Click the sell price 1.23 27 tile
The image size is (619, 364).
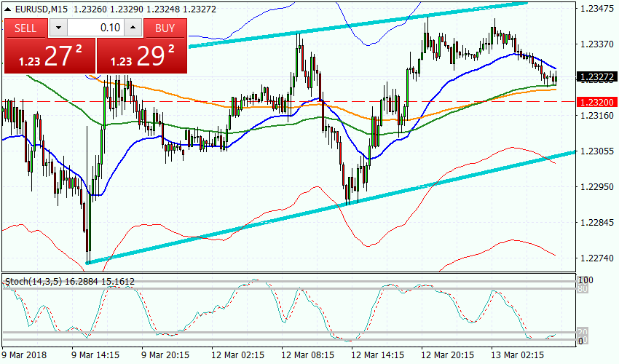pyautogui.click(x=49, y=56)
